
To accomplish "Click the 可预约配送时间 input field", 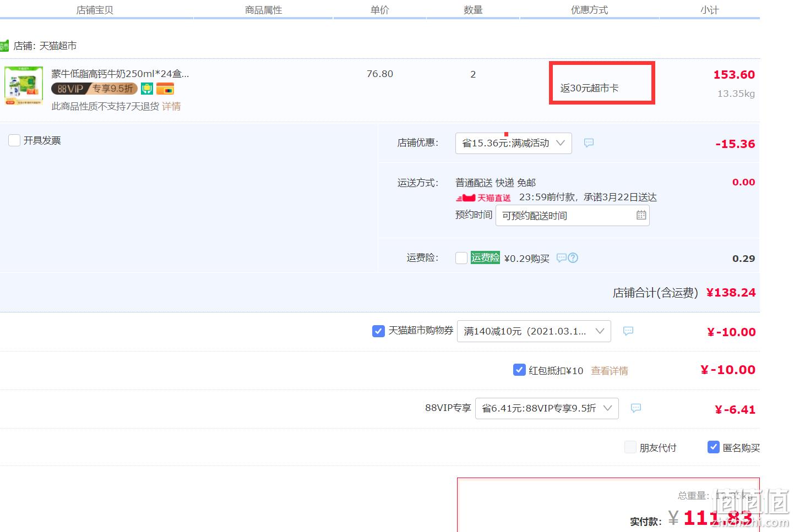I will click(x=573, y=216).
